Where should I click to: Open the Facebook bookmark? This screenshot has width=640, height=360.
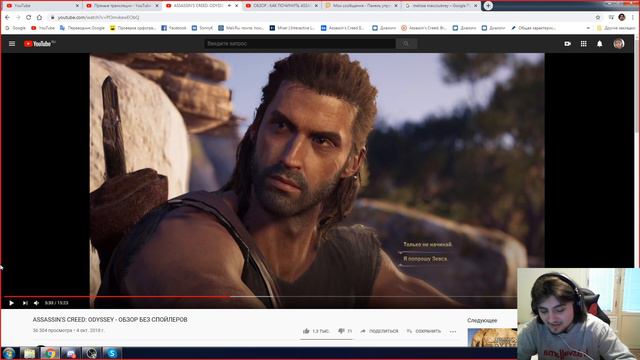tap(174, 28)
